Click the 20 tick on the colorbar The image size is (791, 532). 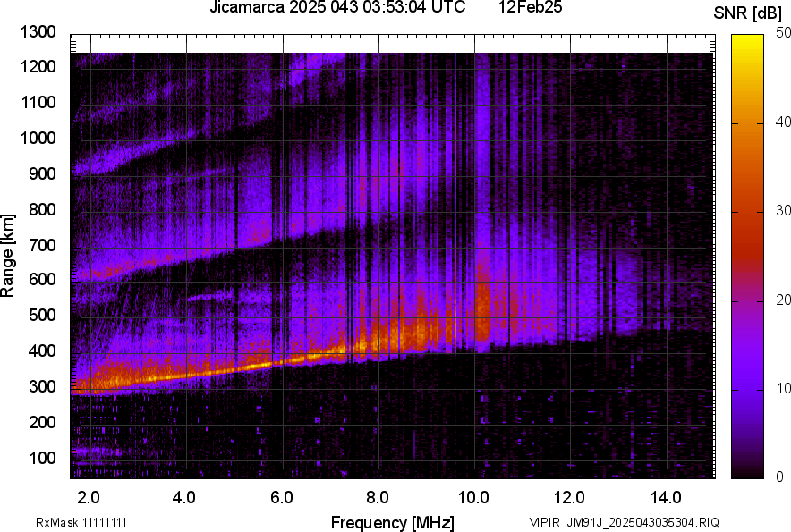coord(784,300)
